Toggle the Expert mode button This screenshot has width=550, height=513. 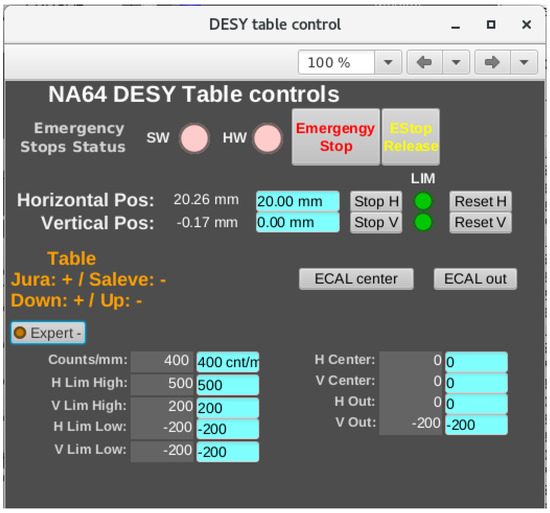pyautogui.click(x=48, y=333)
